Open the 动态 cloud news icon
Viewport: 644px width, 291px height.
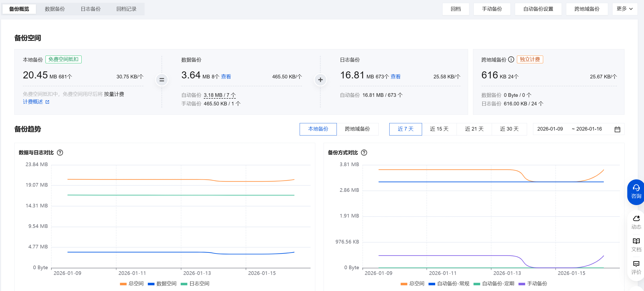point(636,219)
